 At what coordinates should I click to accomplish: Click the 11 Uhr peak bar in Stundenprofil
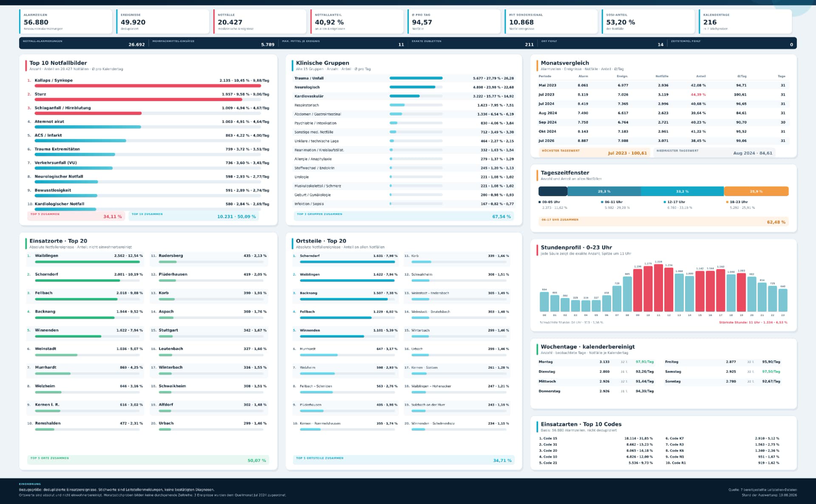coord(658,288)
